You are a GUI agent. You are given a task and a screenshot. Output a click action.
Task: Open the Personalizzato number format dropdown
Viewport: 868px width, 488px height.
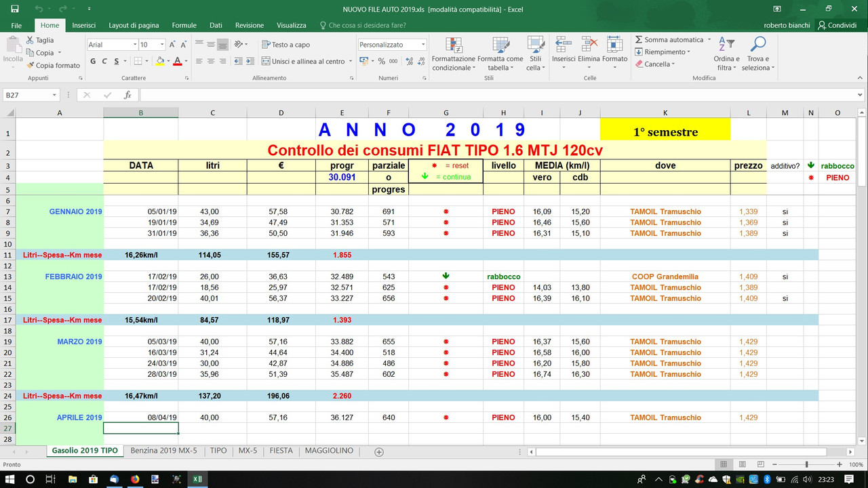tap(422, 45)
